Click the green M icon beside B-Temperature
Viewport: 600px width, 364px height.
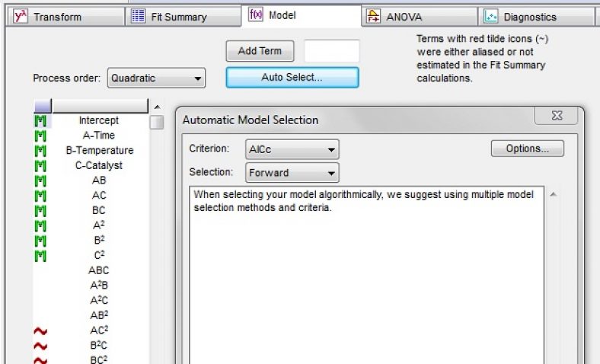pyautogui.click(x=40, y=151)
